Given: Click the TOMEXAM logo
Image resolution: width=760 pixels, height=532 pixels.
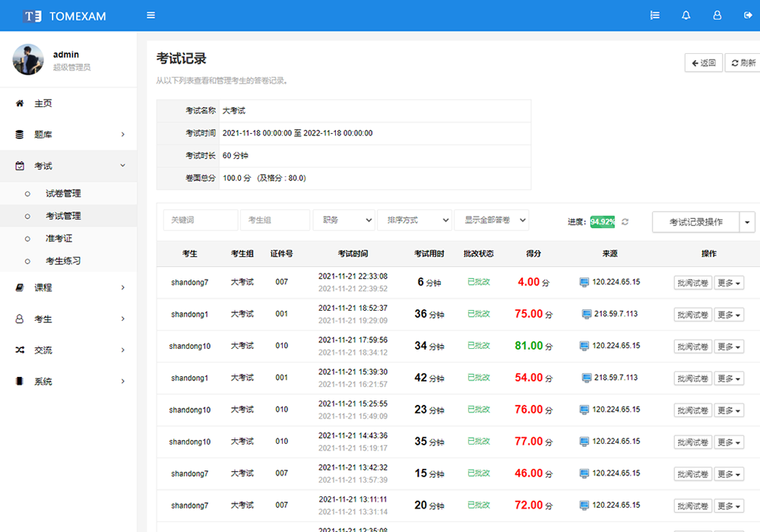Looking at the screenshot, I should [65, 16].
